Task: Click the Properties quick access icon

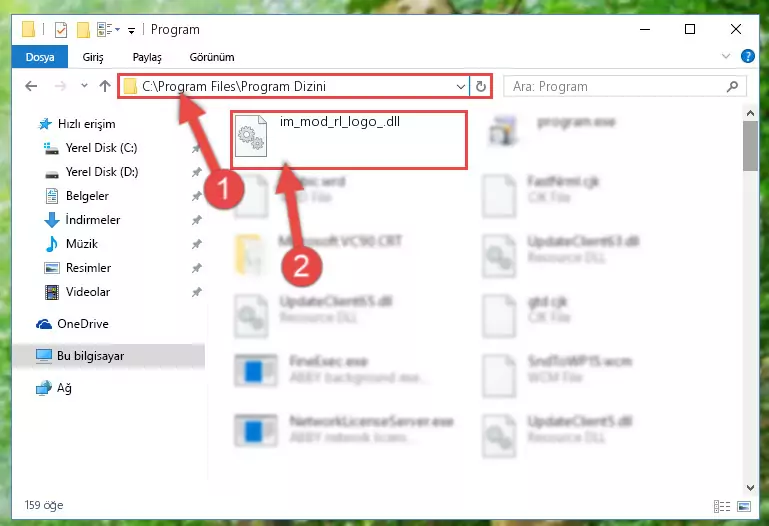Action: point(61,30)
